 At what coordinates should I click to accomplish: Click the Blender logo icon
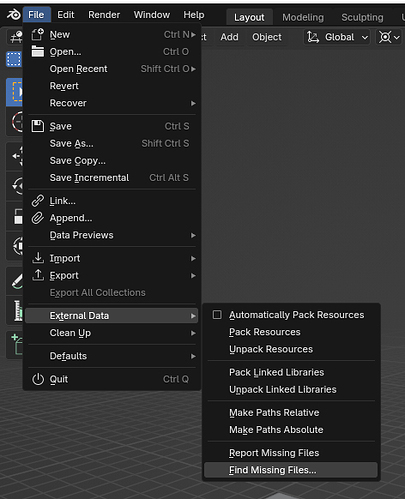14,15
